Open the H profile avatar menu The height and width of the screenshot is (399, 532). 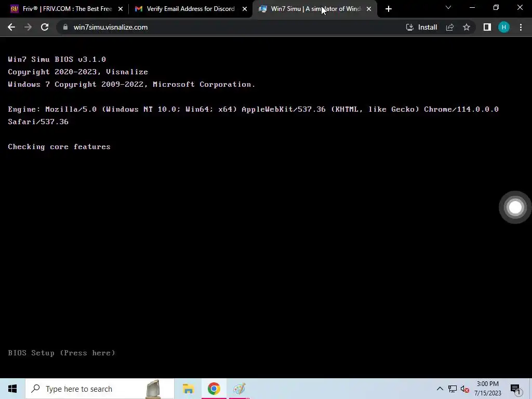click(x=504, y=27)
